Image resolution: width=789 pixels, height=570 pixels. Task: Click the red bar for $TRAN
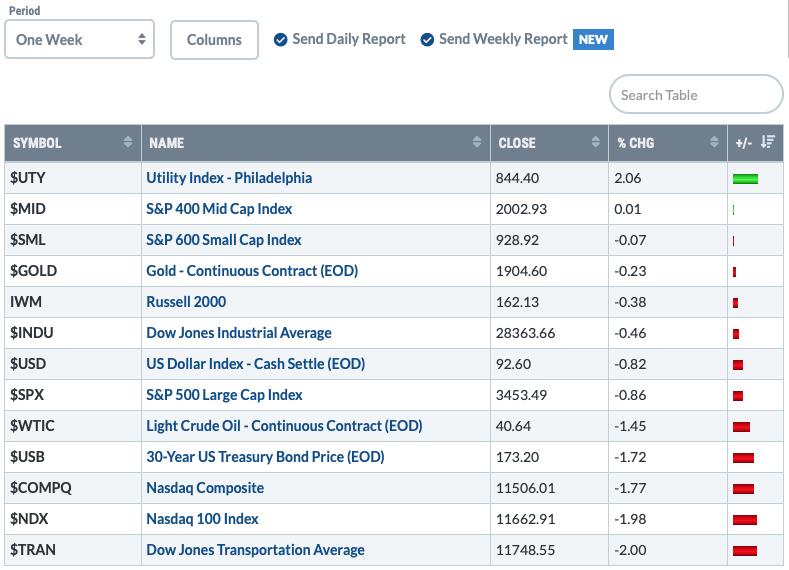(x=745, y=551)
